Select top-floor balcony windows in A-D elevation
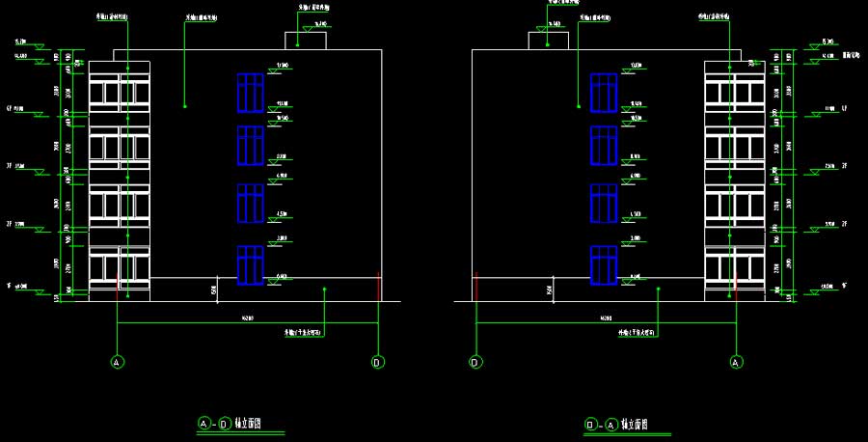This screenshot has width=868, height=442. point(120,93)
